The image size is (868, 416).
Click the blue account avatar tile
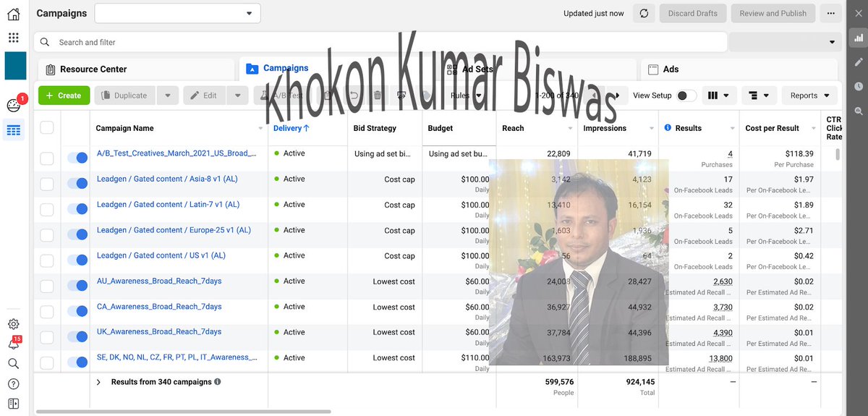(15, 66)
